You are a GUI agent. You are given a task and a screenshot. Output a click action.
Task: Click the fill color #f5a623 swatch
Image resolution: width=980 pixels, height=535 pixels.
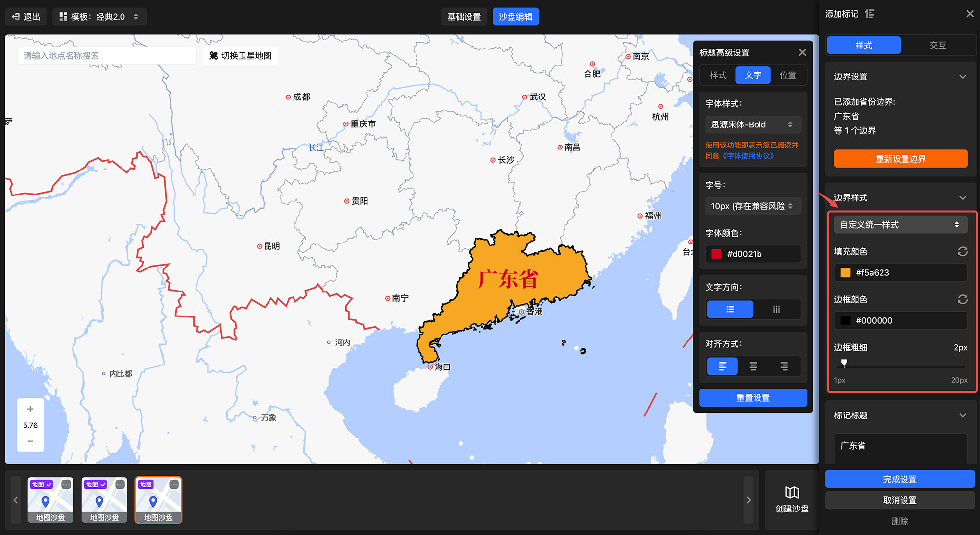tap(845, 273)
